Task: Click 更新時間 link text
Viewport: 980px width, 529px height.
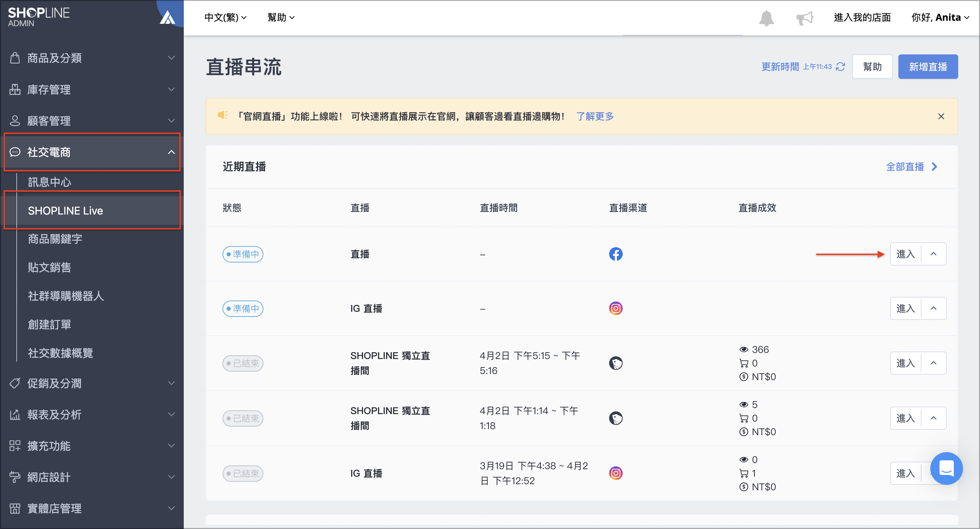Action: [x=780, y=67]
